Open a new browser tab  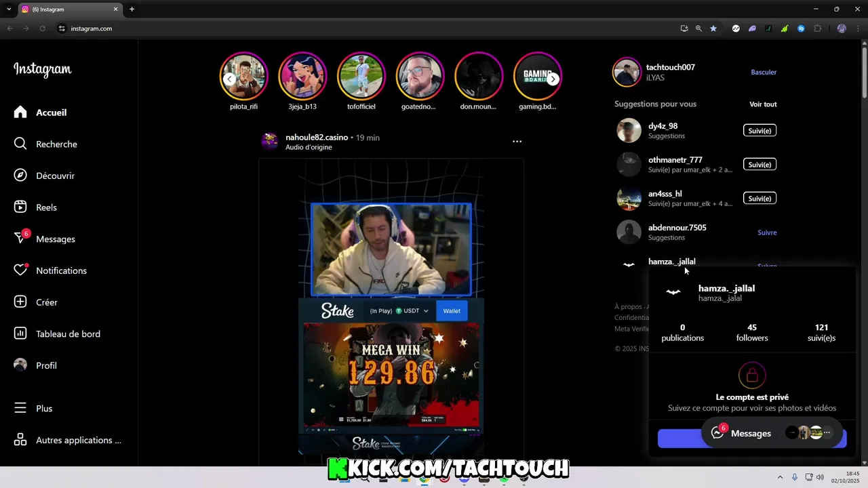pyautogui.click(x=132, y=9)
